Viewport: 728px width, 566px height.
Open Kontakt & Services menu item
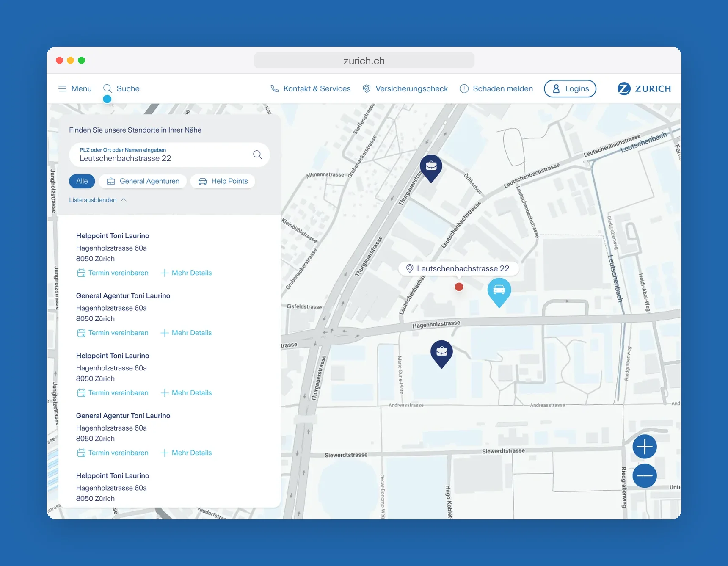point(311,88)
